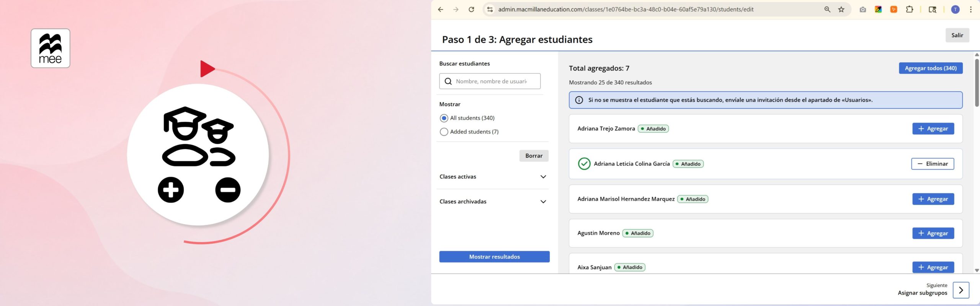The width and height of the screenshot is (980, 306).
Task: Click the tab search icon beside extensions
Action: click(x=933, y=10)
